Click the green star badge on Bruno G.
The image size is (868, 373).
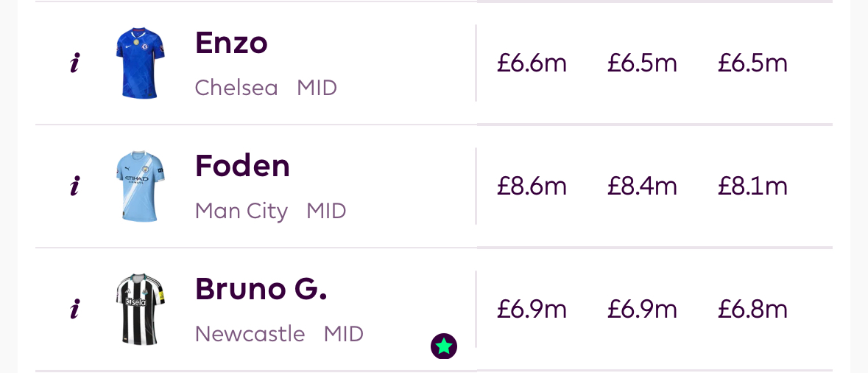[444, 346]
